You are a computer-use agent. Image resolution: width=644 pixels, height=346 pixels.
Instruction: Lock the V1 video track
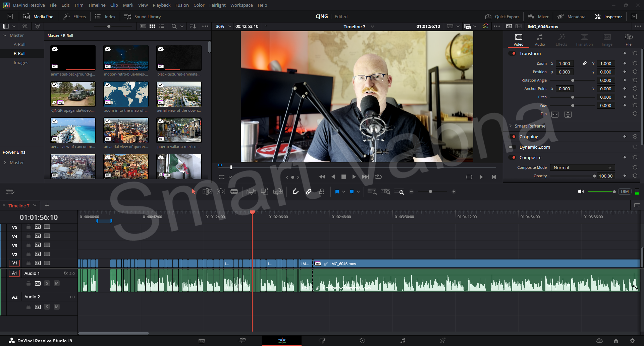point(29,263)
